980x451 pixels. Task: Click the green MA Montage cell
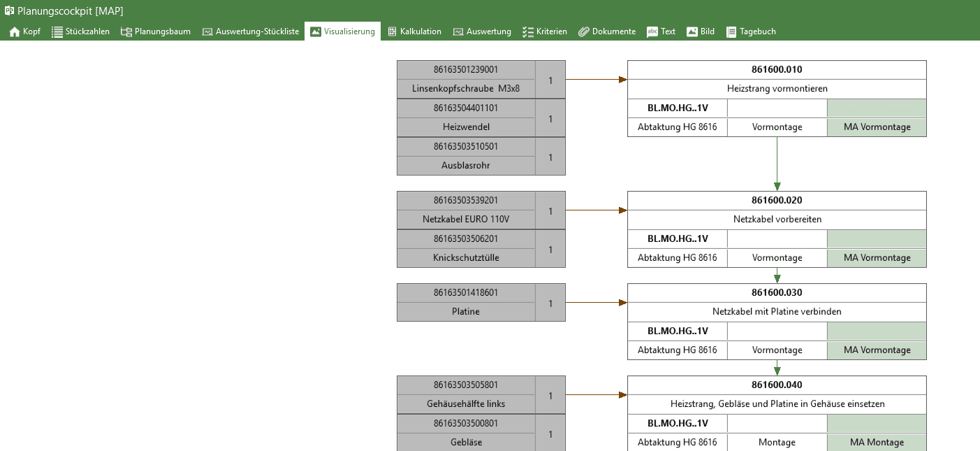pos(877,442)
